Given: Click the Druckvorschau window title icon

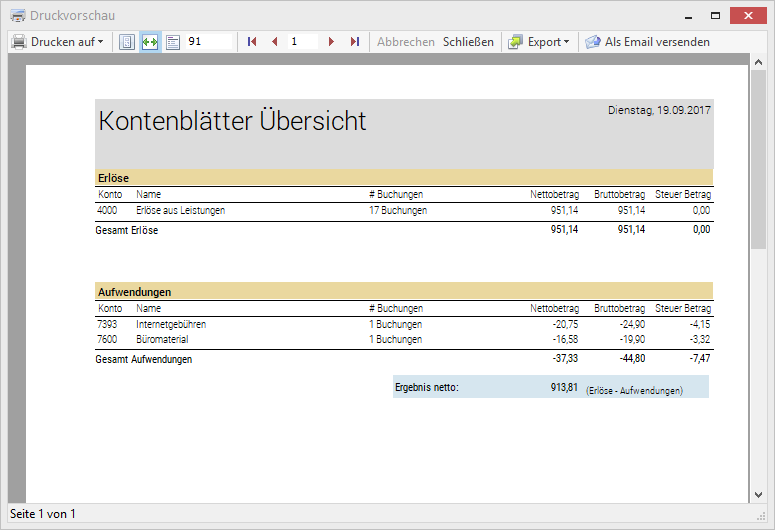Looking at the screenshot, I should click(17, 16).
